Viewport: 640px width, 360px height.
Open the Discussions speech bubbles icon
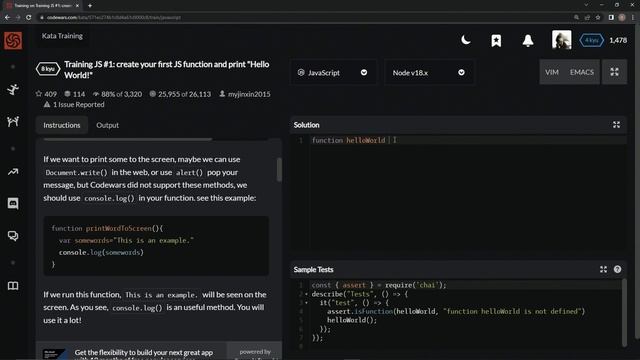(13, 236)
